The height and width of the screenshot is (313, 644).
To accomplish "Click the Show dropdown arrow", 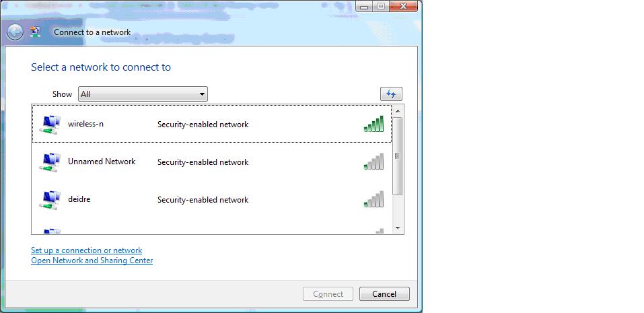I will 202,94.
